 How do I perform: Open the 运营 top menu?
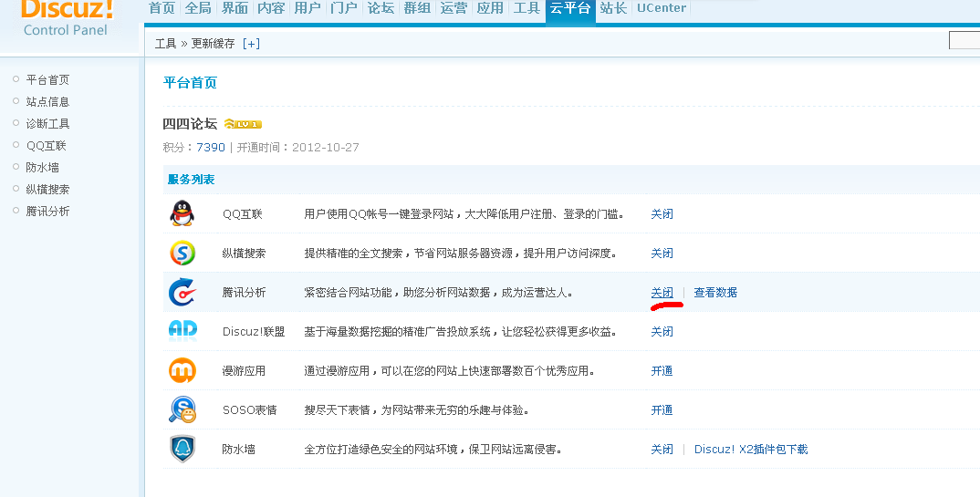pyautogui.click(x=454, y=8)
